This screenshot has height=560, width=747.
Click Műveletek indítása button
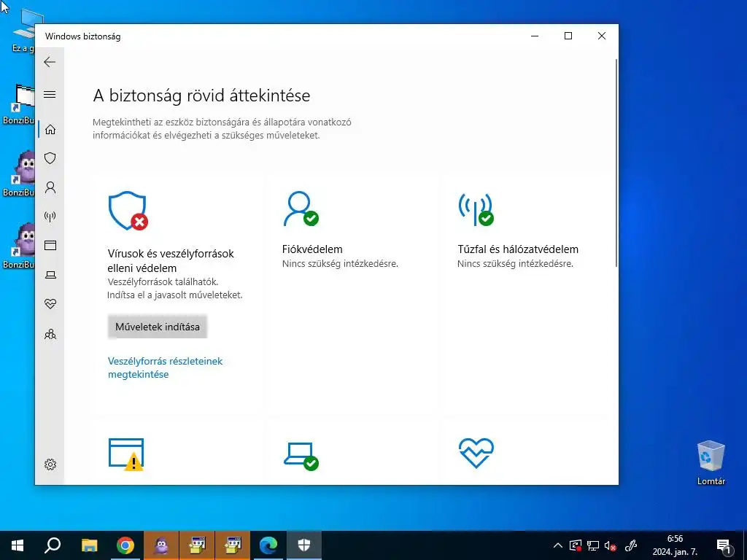(x=158, y=327)
